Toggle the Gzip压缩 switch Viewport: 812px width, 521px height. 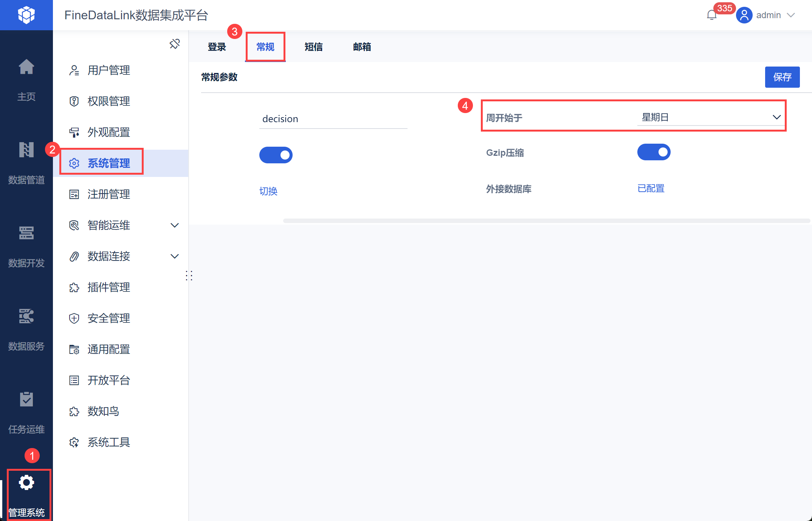coord(654,152)
